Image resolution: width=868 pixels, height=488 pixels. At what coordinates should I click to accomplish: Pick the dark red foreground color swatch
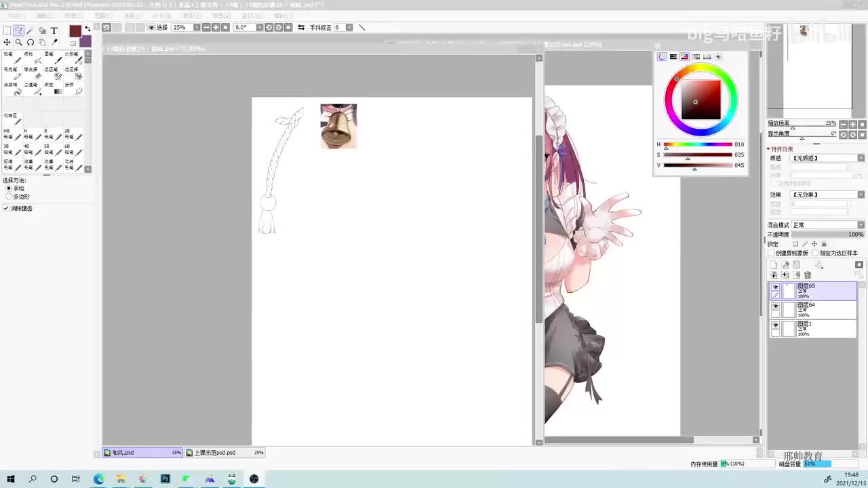75,31
